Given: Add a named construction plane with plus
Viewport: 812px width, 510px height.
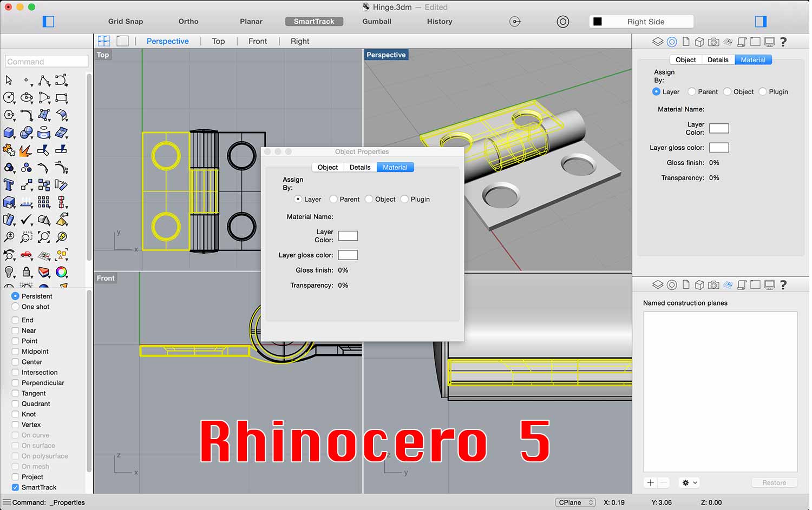Looking at the screenshot, I should 650,482.
